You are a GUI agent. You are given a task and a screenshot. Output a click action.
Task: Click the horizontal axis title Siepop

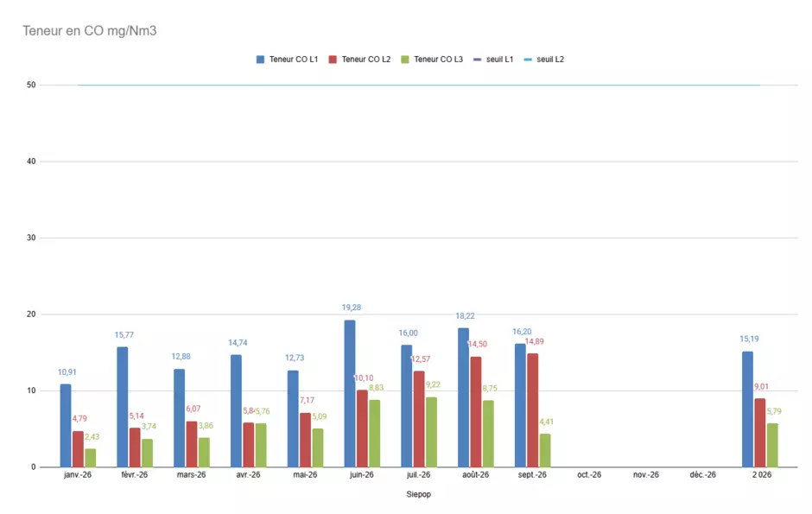click(x=418, y=494)
